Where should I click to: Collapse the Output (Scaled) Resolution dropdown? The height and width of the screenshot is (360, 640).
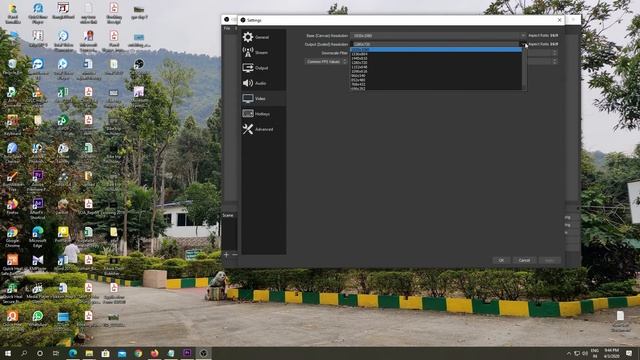click(522, 44)
